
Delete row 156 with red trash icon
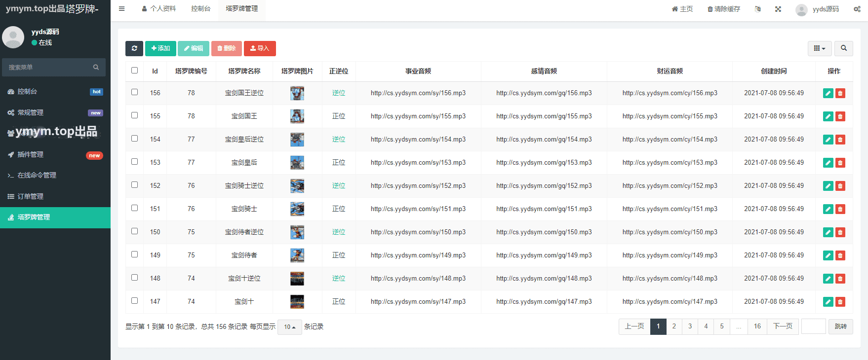click(x=840, y=93)
